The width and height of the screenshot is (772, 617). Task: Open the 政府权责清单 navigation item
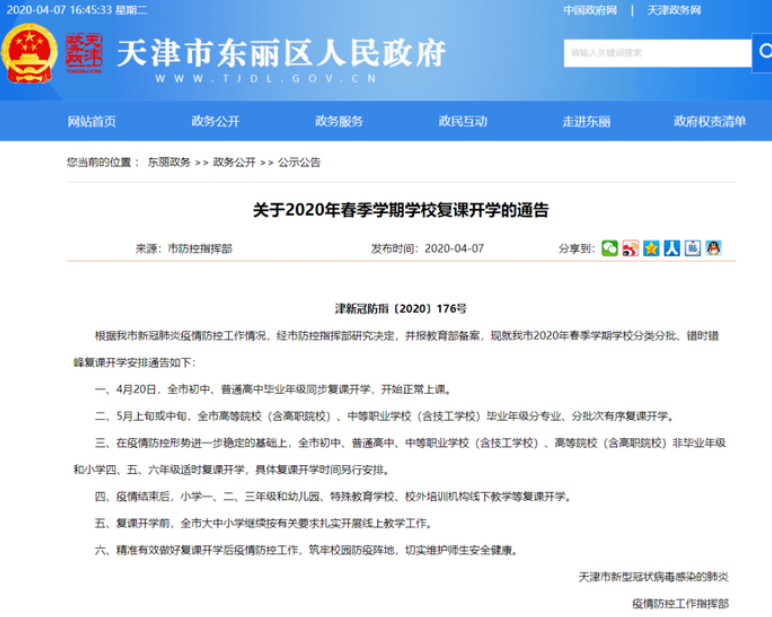point(709,122)
